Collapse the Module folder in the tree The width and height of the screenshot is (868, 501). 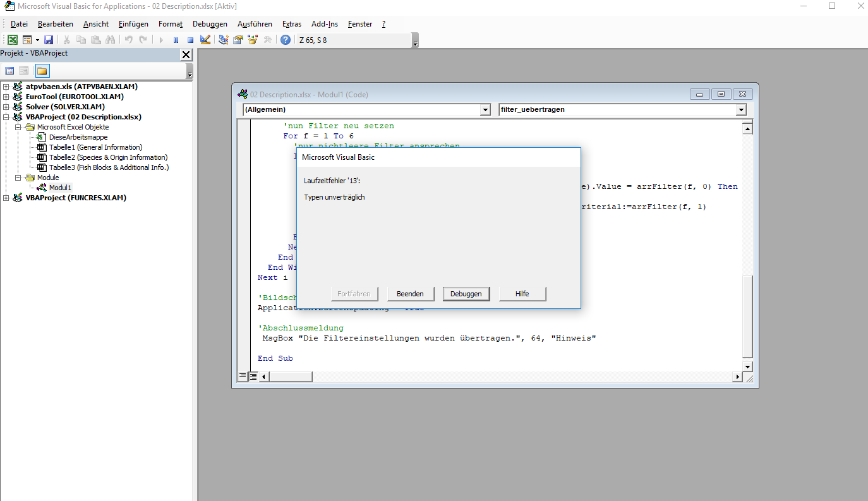[x=18, y=178]
